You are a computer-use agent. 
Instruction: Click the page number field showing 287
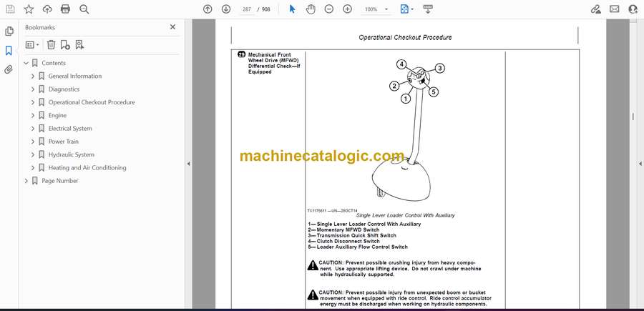pyautogui.click(x=246, y=9)
